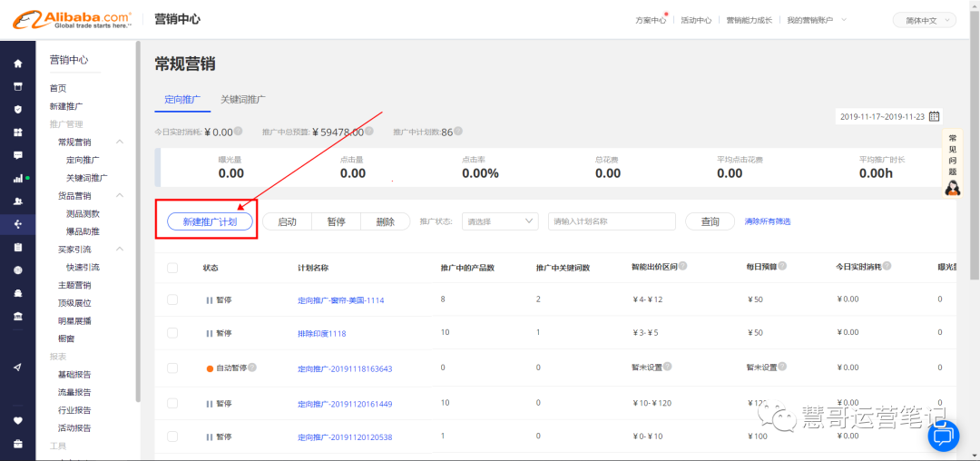Toggle the select-all checkbox in table header
The image size is (980, 461).
click(172, 268)
